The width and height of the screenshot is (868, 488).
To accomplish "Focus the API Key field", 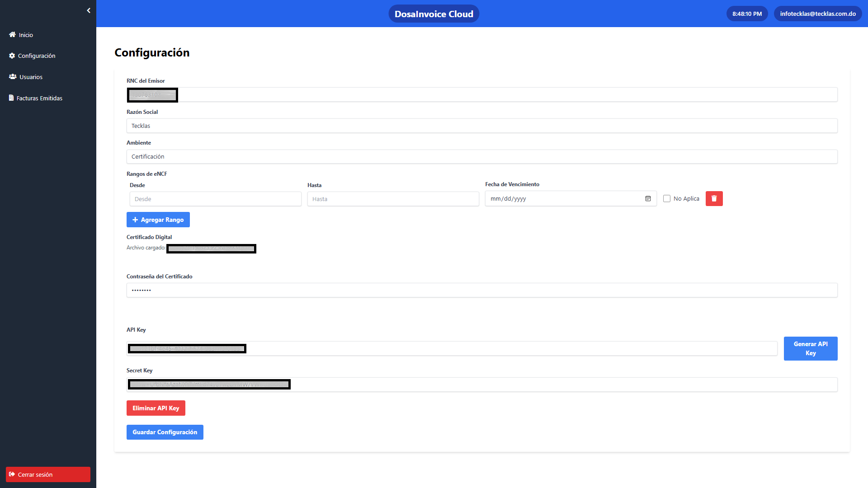I will pyautogui.click(x=452, y=348).
